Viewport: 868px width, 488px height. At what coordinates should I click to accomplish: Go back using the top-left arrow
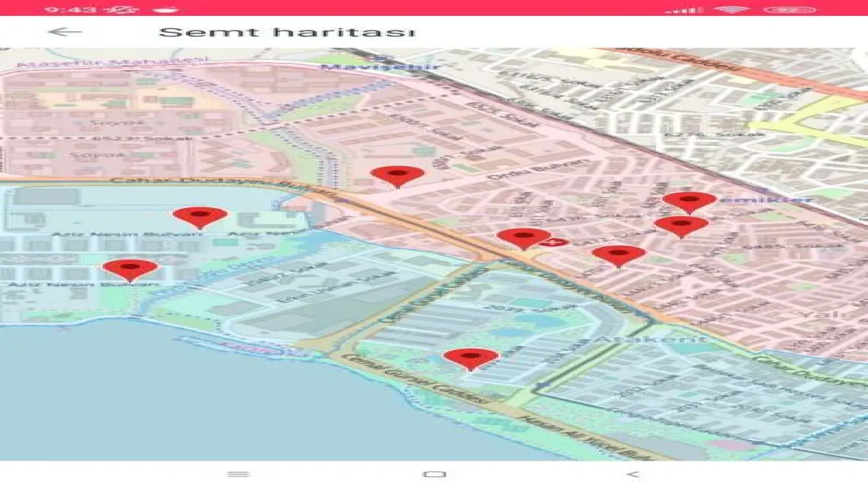(64, 32)
